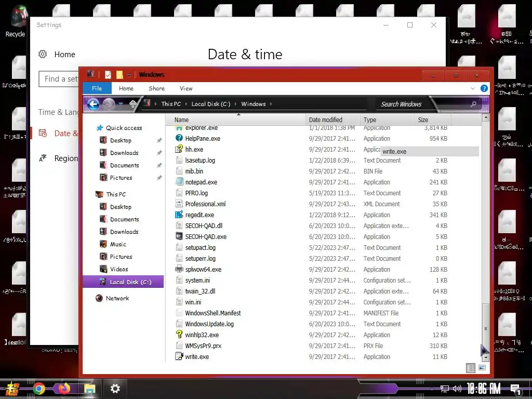Select lsasetup.log file name
532x399 pixels.
200,160
